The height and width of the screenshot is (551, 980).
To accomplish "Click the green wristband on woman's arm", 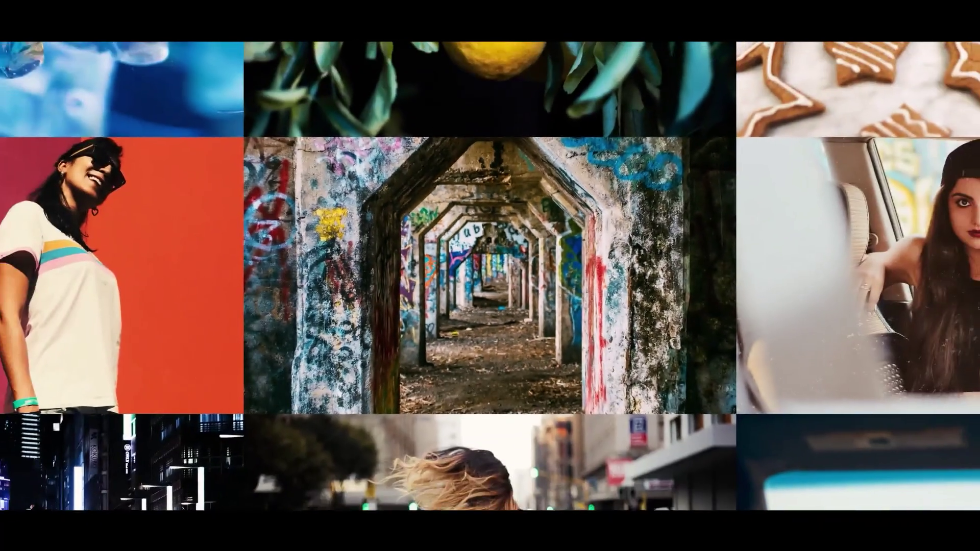I will [24, 403].
